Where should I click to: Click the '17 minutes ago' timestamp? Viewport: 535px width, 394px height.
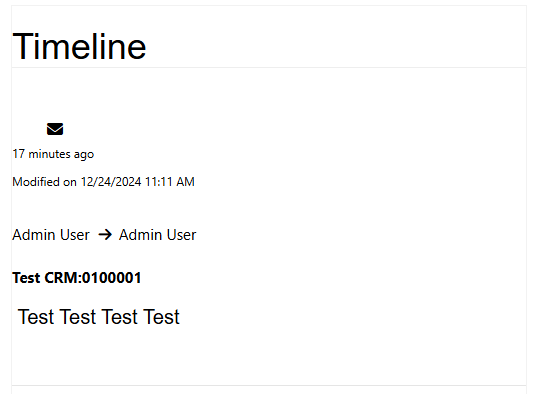pyautogui.click(x=53, y=154)
